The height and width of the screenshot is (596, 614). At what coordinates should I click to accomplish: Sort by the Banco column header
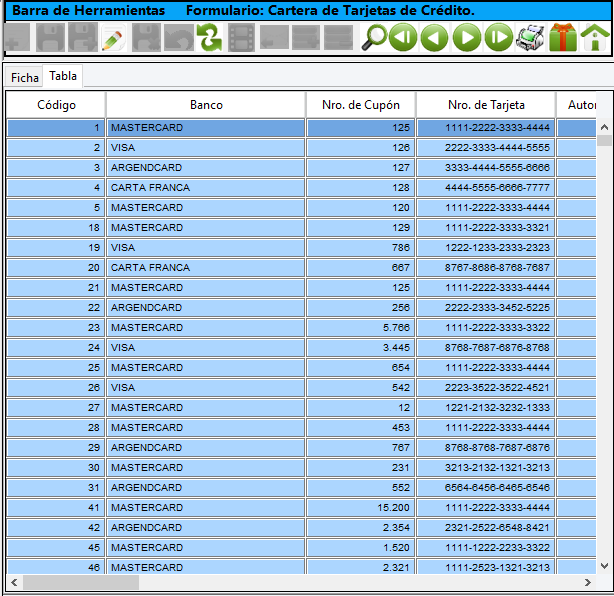206,105
